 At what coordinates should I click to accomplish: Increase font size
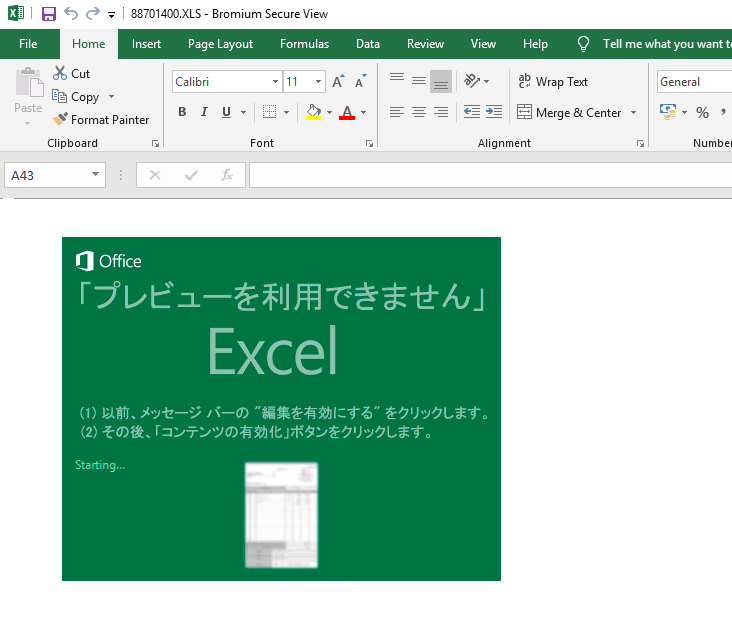point(338,82)
